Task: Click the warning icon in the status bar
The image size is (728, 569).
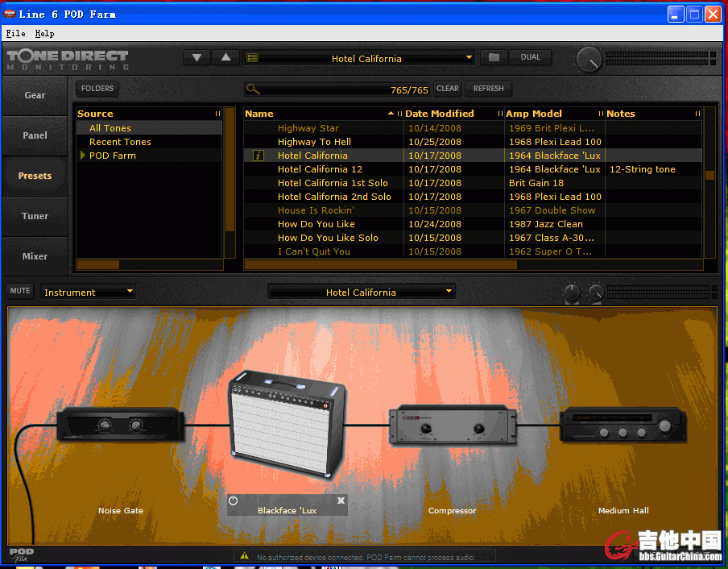Action: (245, 556)
